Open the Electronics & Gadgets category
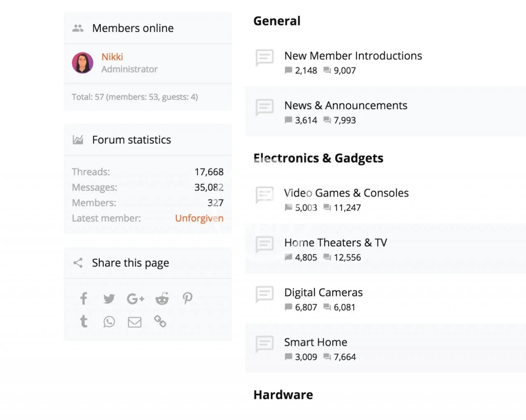 tap(318, 158)
